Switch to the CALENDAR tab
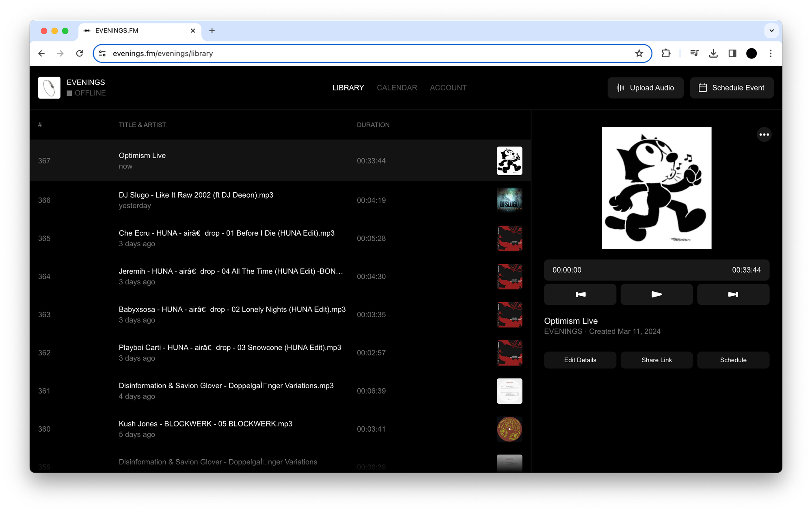 pyautogui.click(x=397, y=88)
